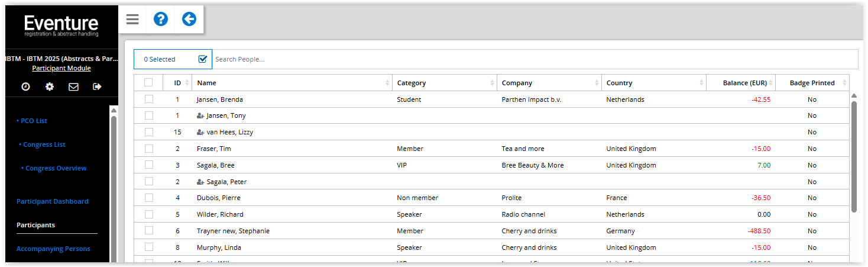Open settings gear icon in sidebar
This screenshot has height=267, width=868.
click(50, 86)
